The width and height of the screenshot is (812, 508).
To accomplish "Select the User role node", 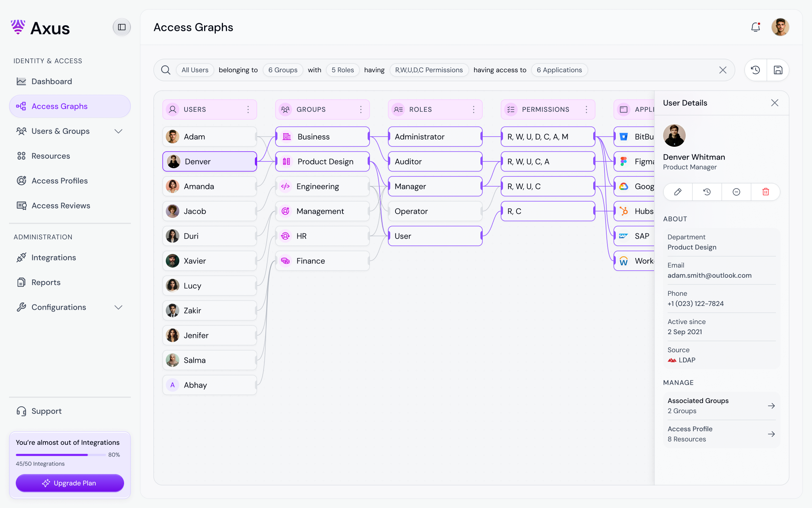I will click(x=435, y=236).
